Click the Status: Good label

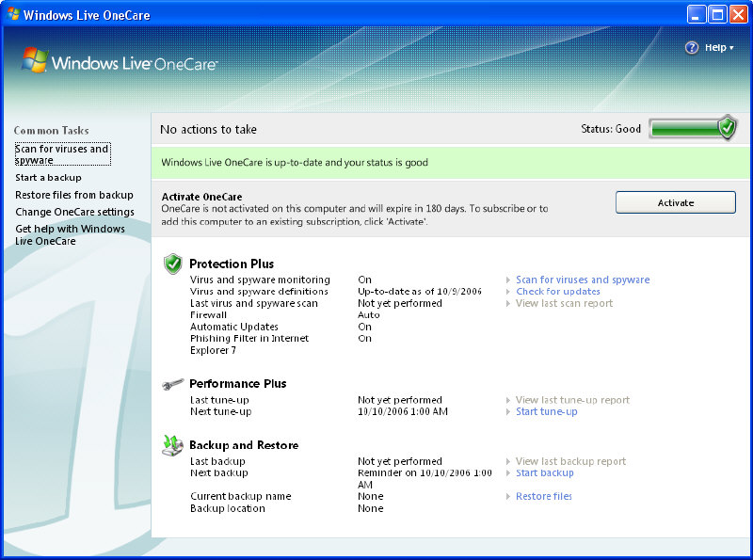(611, 129)
